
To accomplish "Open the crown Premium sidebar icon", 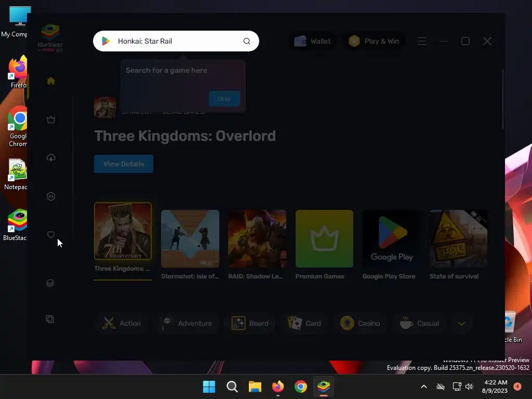I will [51, 119].
